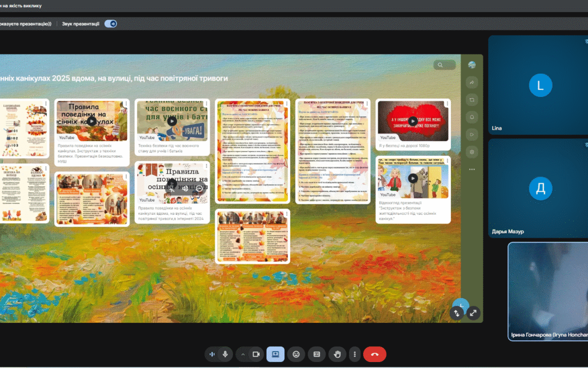Open three-dot menu of 'Техніка безпеки' card
Image resolution: width=588 pixels, height=368 pixels.
207,104
